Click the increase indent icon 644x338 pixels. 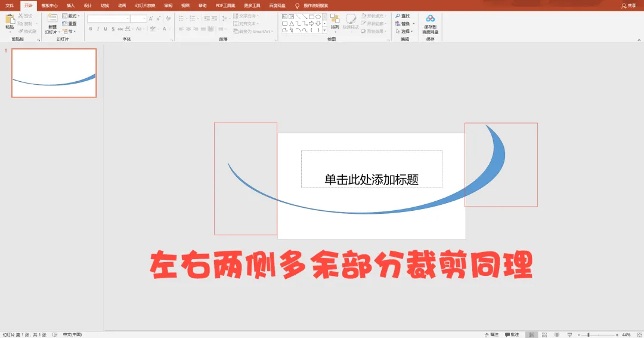tap(214, 19)
